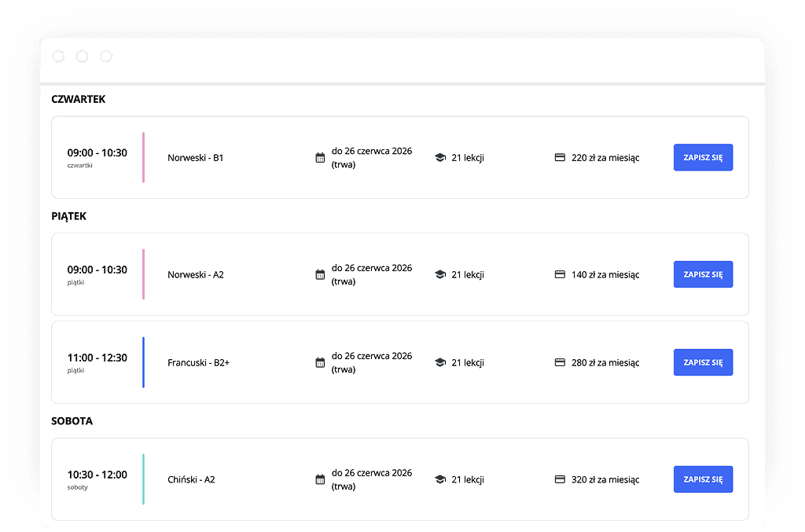Sign up for Francuski - B2+ course
805x532 pixels.
[x=703, y=362]
